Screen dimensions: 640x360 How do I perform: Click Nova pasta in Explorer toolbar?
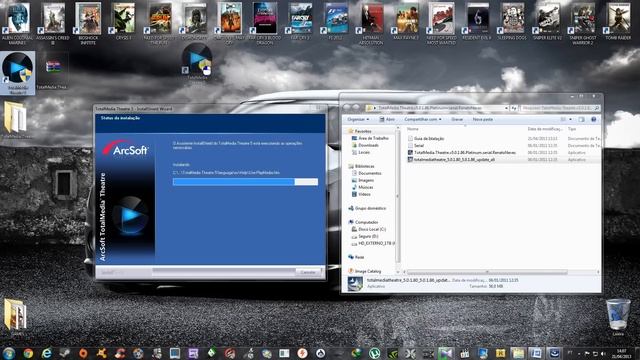482,119
